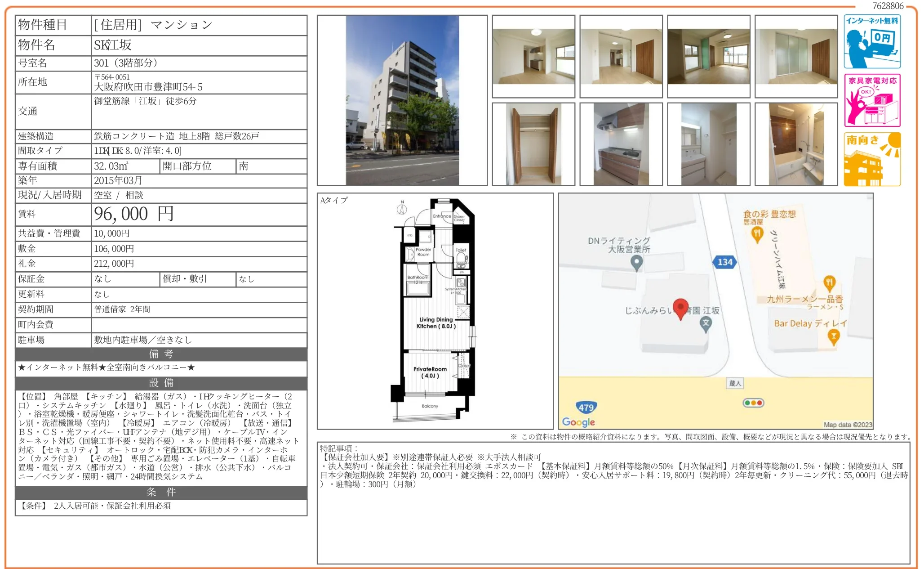The height and width of the screenshot is (569, 924).
Task: Open the bathroom tub photo thumbnail
Action: pos(796,144)
